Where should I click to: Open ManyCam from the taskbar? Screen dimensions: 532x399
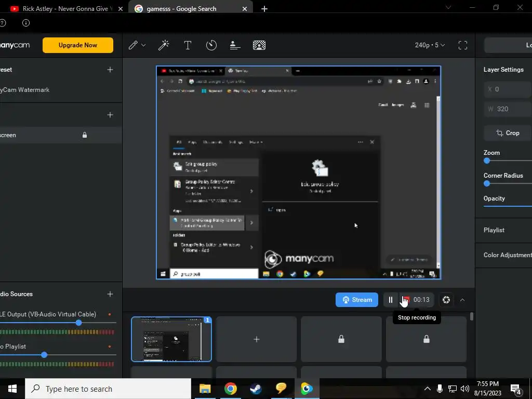tap(307, 389)
